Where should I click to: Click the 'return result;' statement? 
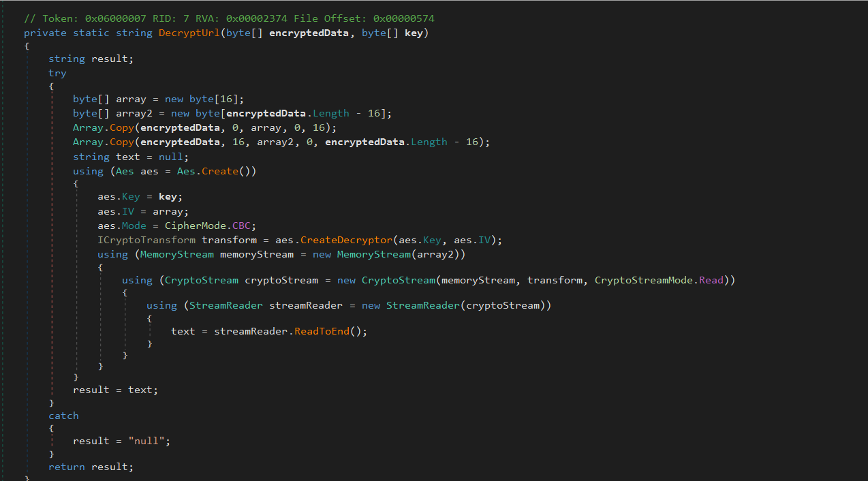click(91, 467)
